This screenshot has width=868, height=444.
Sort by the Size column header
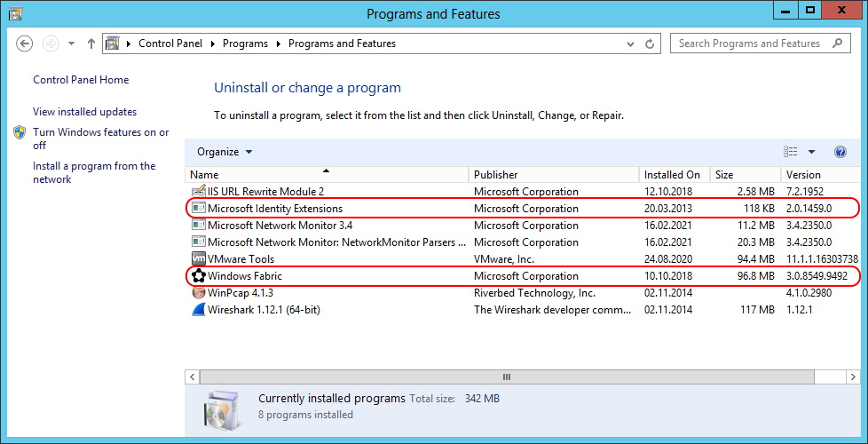pos(746,174)
